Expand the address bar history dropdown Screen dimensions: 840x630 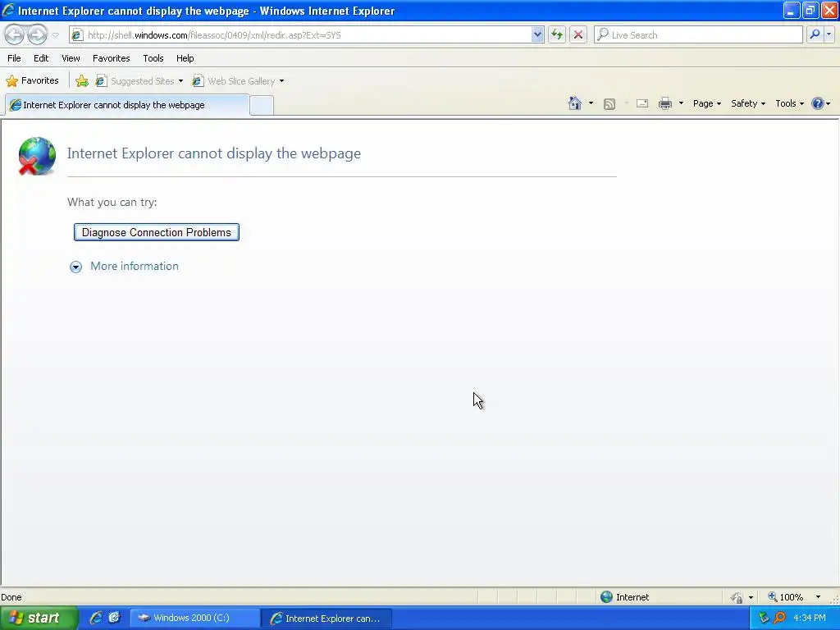coord(537,34)
